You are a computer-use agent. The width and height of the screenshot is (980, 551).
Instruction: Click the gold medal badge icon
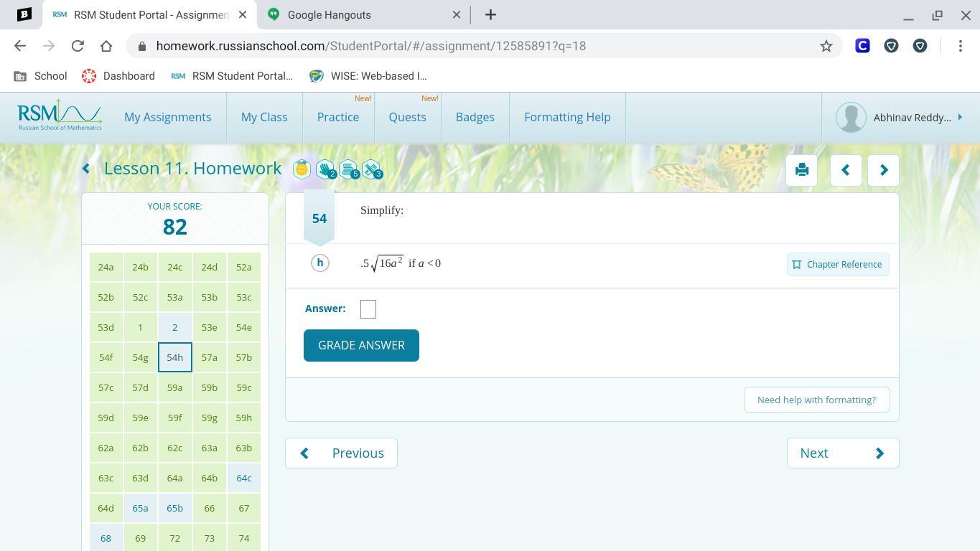click(x=302, y=169)
